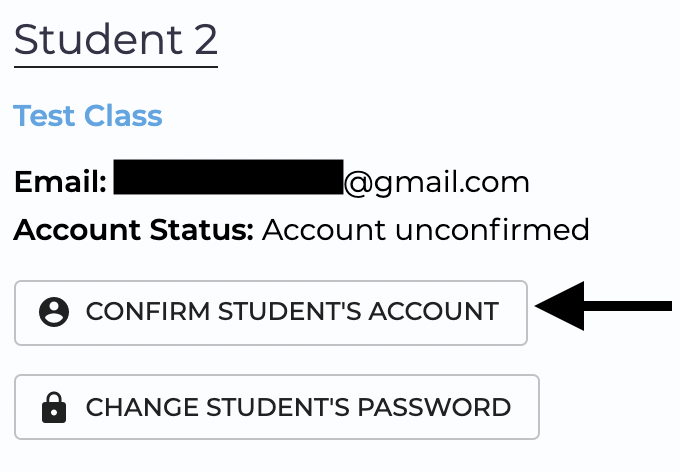The width and height of the screenshot is (680, 472).
Task: Change the student's password
Action: click(x=277, y=407)
